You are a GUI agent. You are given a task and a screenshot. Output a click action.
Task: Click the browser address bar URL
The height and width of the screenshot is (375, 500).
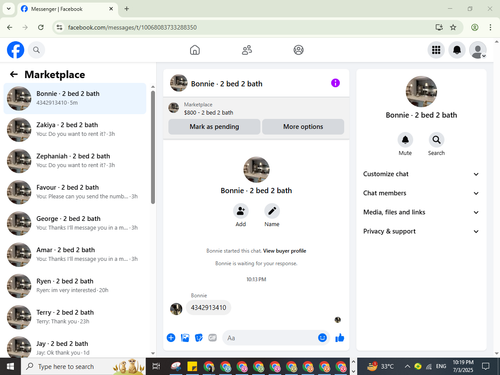point(132,27)
